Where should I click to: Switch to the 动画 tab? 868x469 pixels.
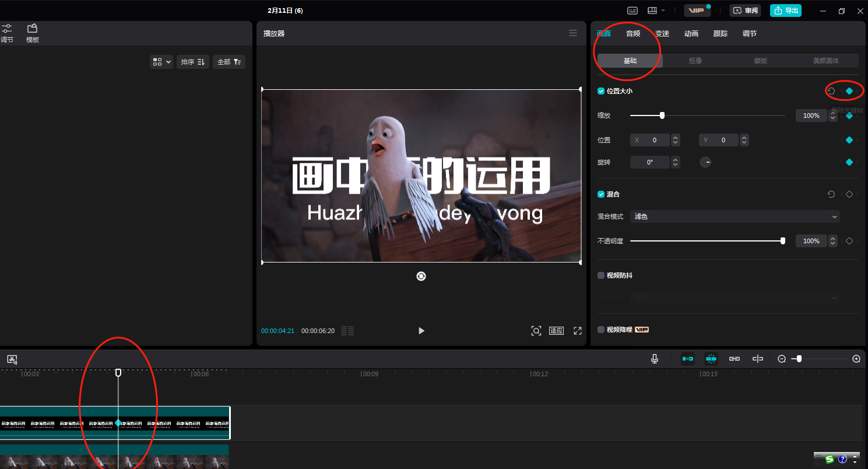tap(691, 34)
